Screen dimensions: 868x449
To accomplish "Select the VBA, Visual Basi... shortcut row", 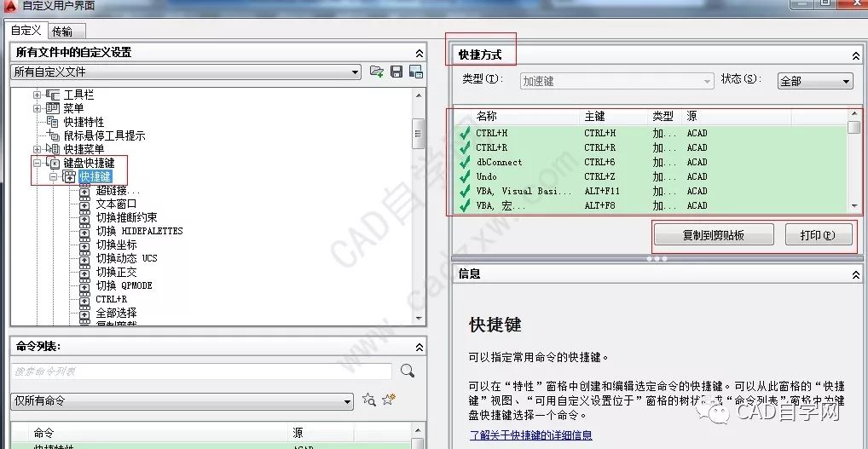I will pos(651,192).
